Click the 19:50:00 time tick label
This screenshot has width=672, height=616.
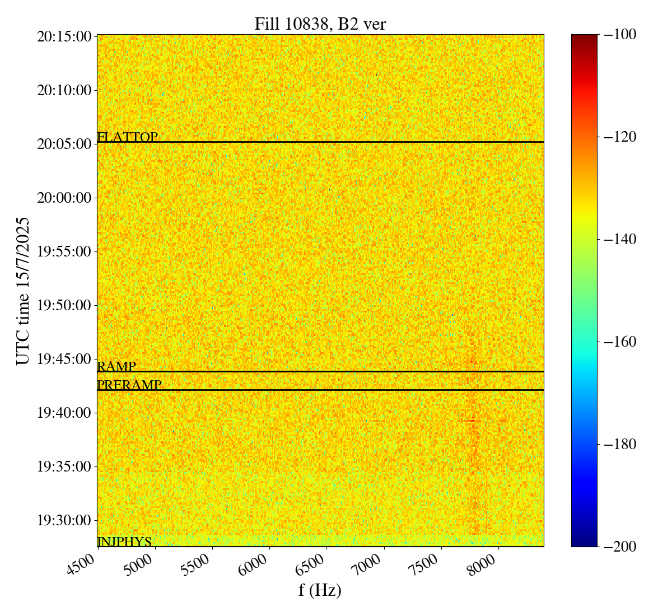coord(64,305)
